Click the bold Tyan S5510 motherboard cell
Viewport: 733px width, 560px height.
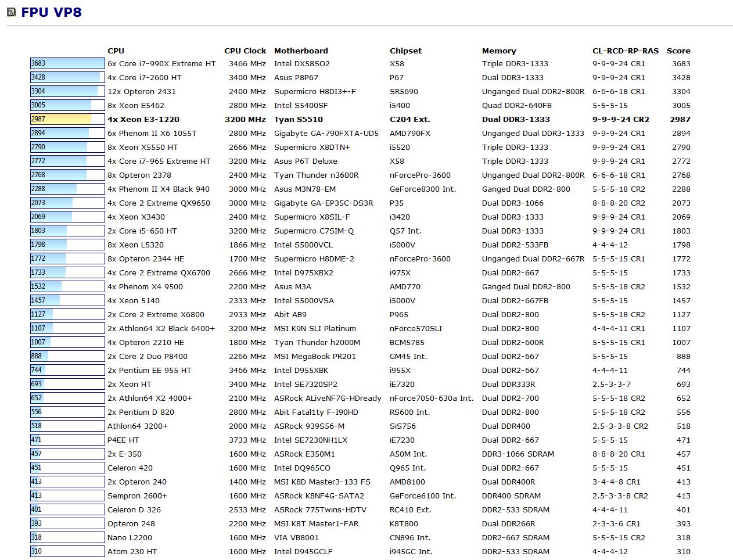pyautogui.click(x=299, y=119)
